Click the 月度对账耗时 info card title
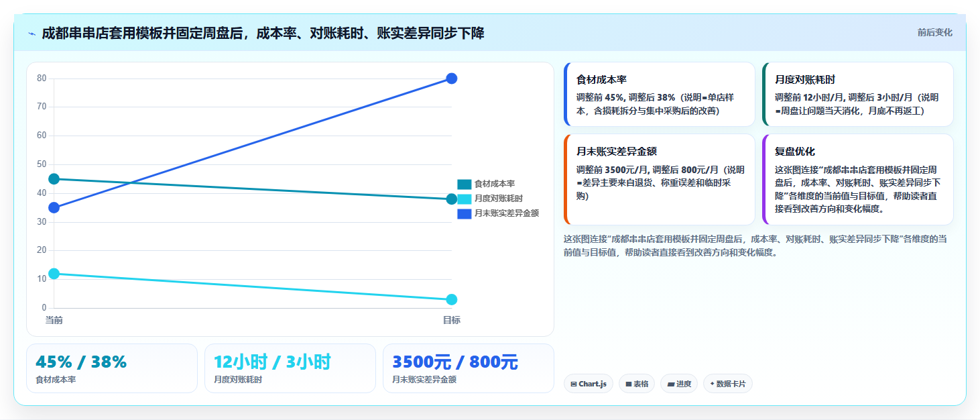Viewport: 980px width, 420px height. [x=805, y=79]
